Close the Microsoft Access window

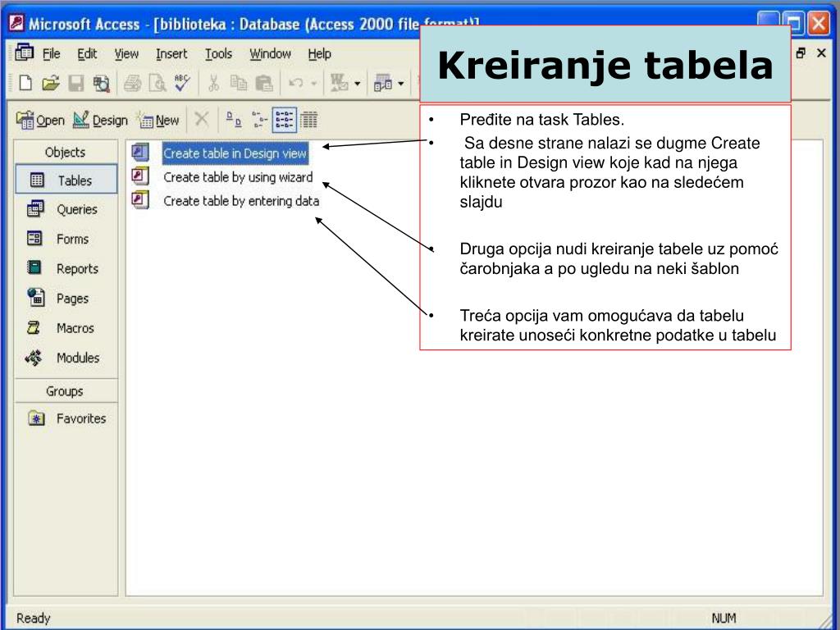click(819, 23)
